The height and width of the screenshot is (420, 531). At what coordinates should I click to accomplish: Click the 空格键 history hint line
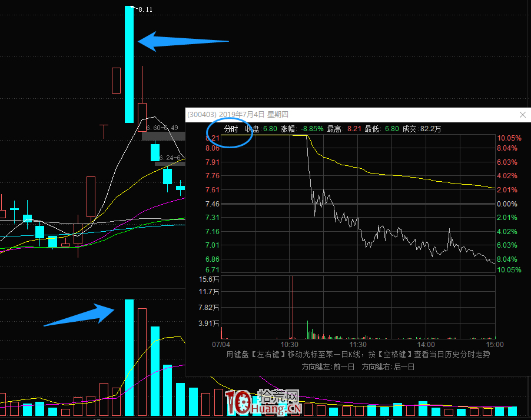(x=358, y=354)
